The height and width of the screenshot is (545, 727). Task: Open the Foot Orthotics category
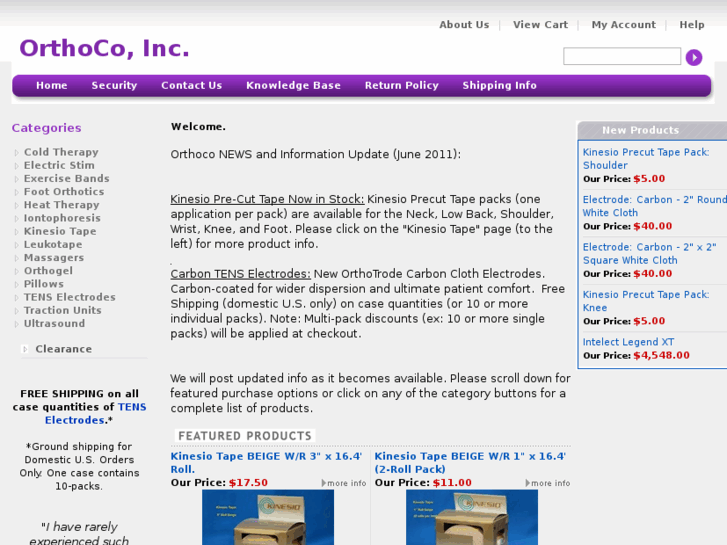(x=64, y=192)
